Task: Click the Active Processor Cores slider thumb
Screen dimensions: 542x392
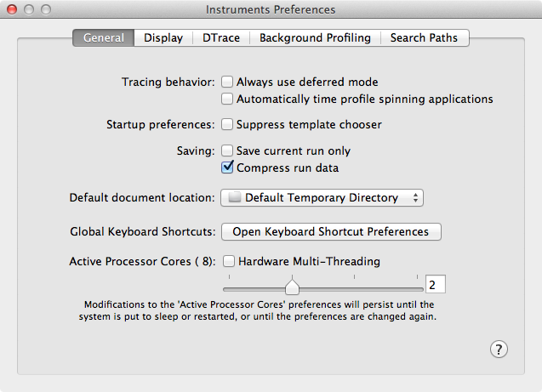Action: point(291,287)
